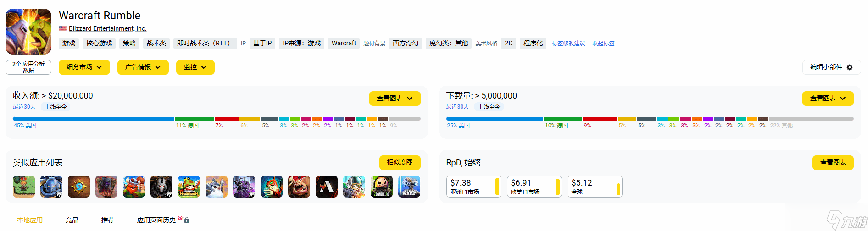Click the Warcraft Rumble title
This screenshot has width=868, height=231.
100,16
